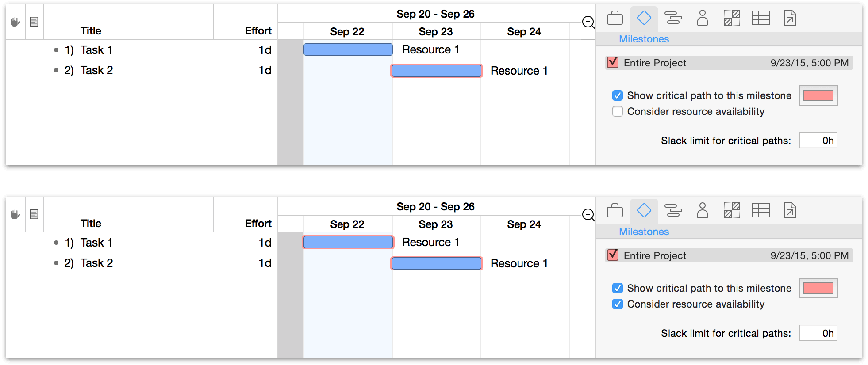The height and width of the screenshot is (365, 868).
Task: Open Task inspector bars icon in top panel
Action: pos(673,18)
